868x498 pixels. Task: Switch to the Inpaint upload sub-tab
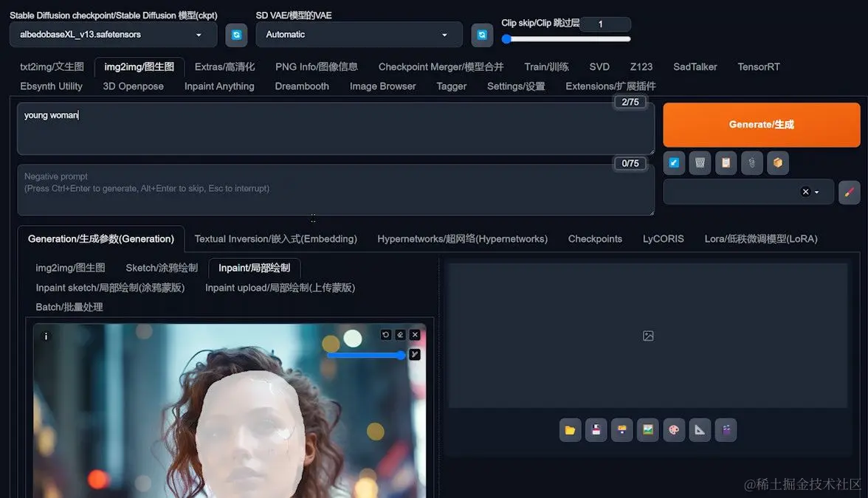click(280, 288)
